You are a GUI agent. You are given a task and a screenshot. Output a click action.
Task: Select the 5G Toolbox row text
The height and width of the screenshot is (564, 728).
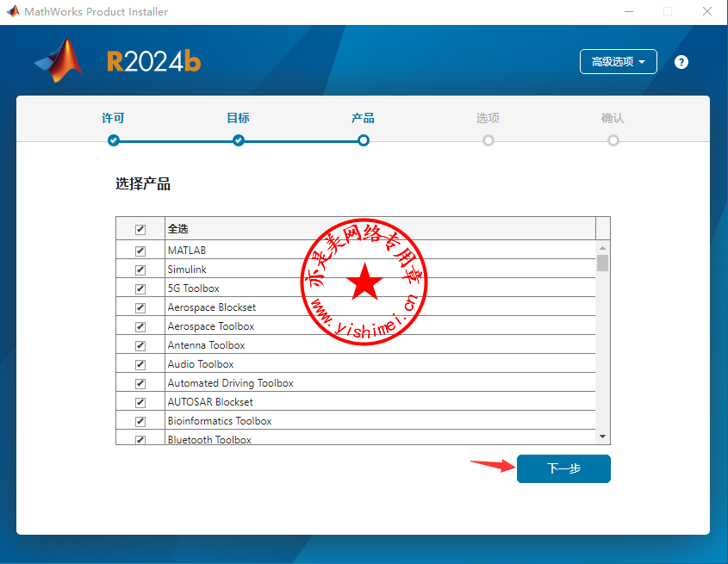pyautogui.click(x=194, y=288)
